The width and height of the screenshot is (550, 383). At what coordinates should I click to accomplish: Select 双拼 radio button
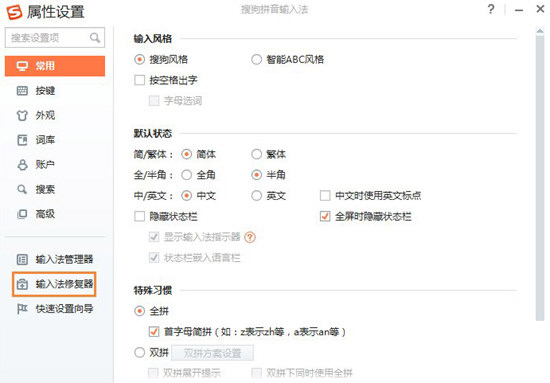point(140,352)
